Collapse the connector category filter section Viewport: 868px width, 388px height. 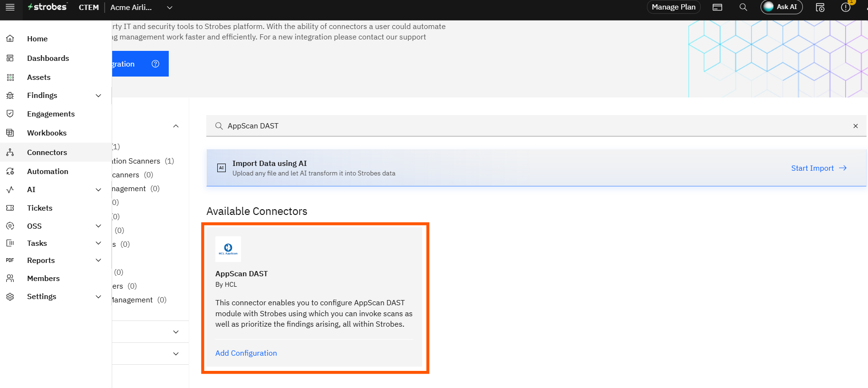pos(176,126)
